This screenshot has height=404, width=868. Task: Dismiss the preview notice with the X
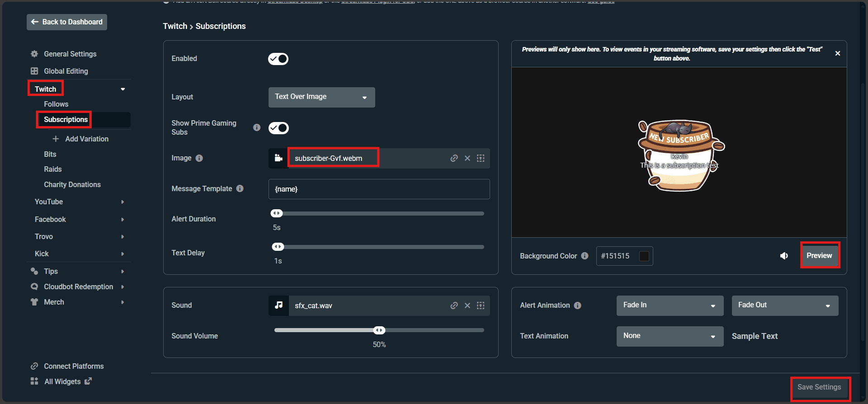(x=838, y=53)
